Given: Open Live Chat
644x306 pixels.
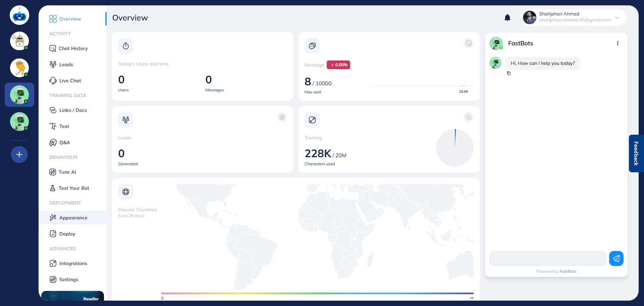Looking at the screenshot, I should (65, 81).
